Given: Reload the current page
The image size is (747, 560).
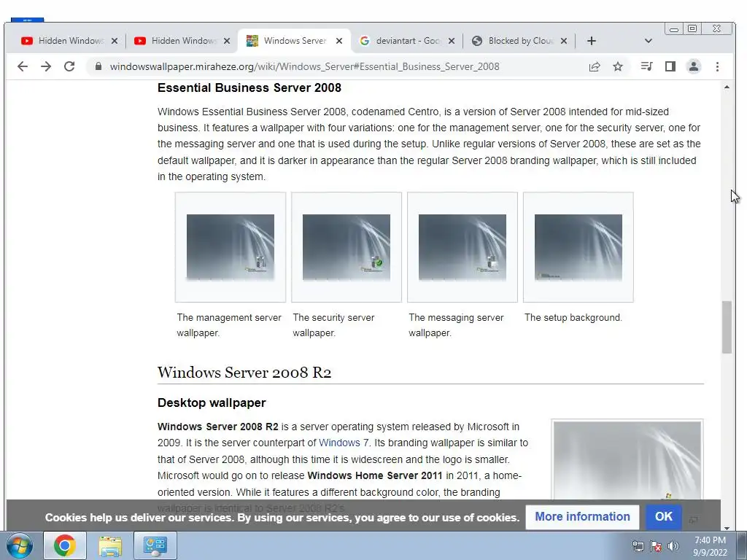Looking at the screenshot, I should pyautogui.click(x=69, y=66).
